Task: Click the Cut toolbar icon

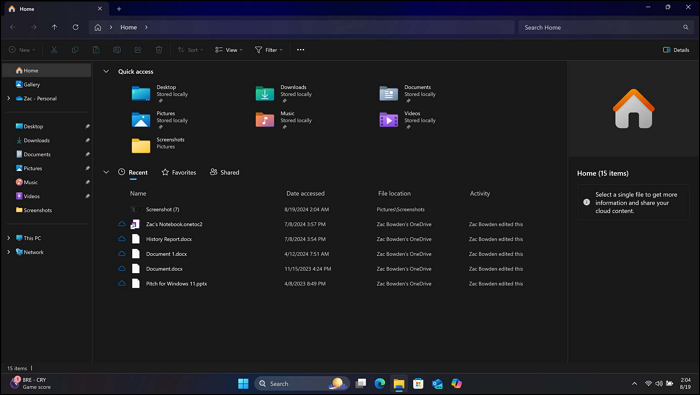Action: point(54,50)
